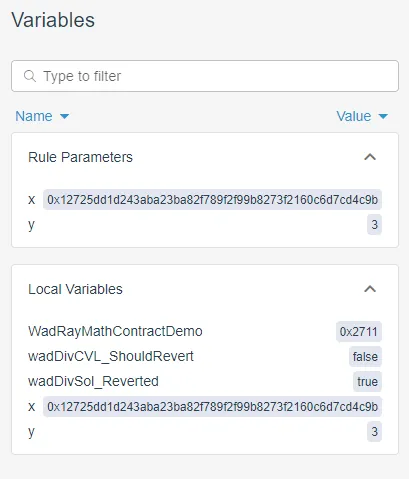Collapse the Rule Parameters section
409x479 pixels.
click(370, 157)
